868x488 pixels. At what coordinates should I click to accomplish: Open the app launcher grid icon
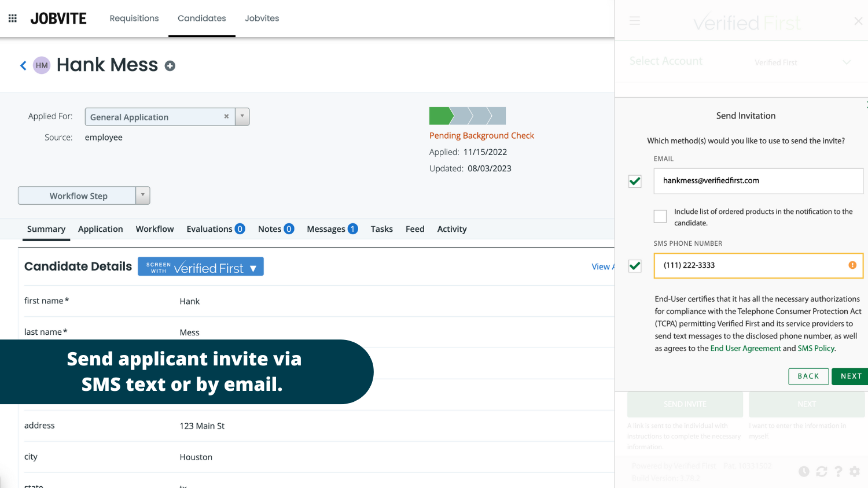coord(13,19)
